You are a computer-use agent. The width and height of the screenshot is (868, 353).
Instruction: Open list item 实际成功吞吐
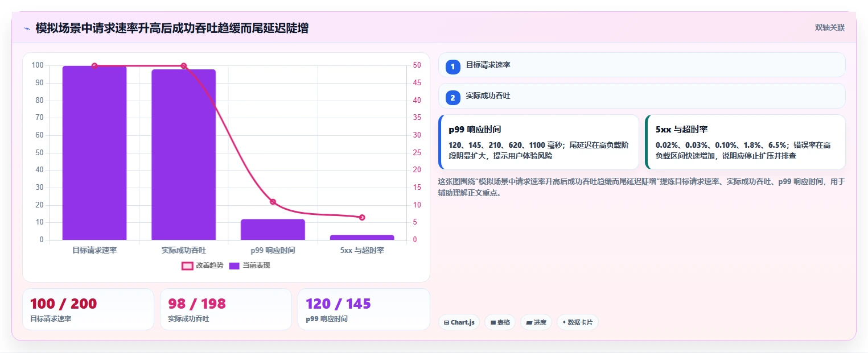click(x=642, y=95)
